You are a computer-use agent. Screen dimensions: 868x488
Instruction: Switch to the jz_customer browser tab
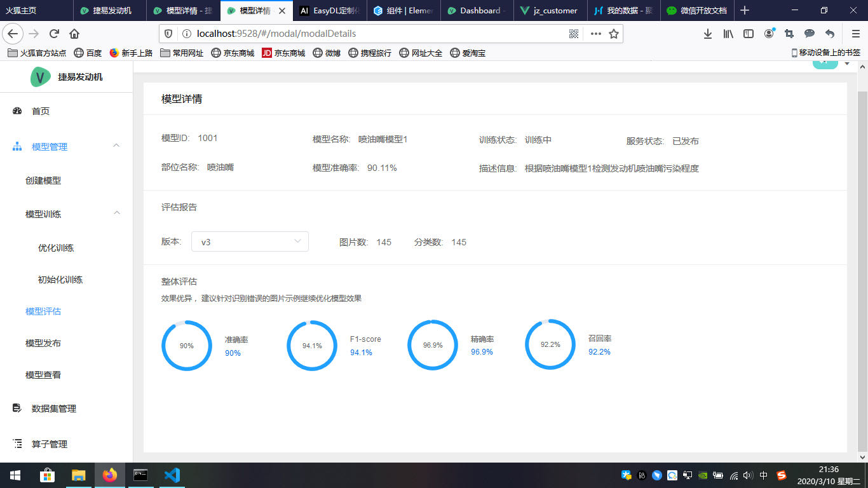coord(550,11)
